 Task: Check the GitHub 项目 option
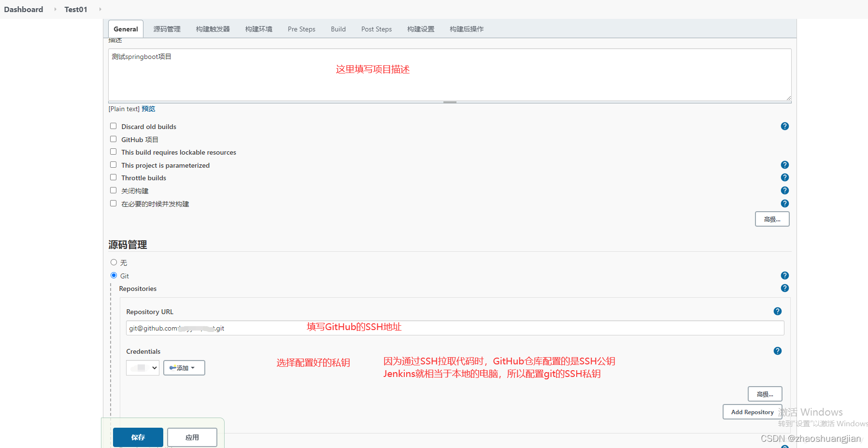tap(113, 139)
